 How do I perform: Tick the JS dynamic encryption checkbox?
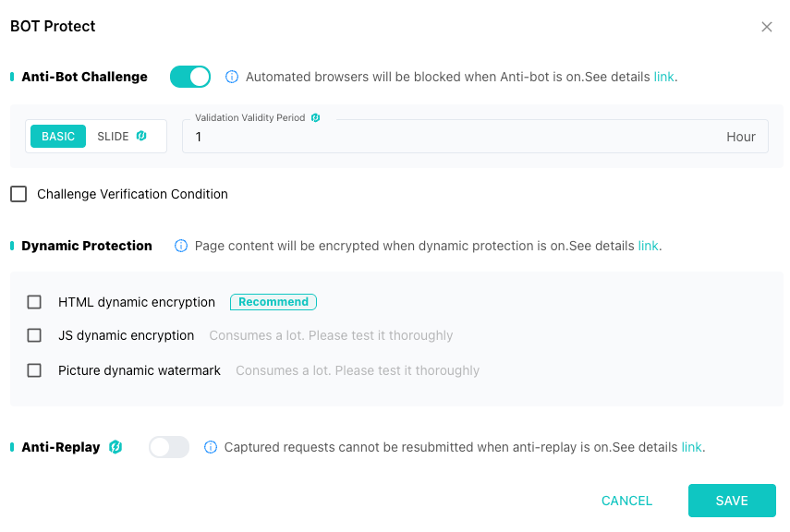34,335
